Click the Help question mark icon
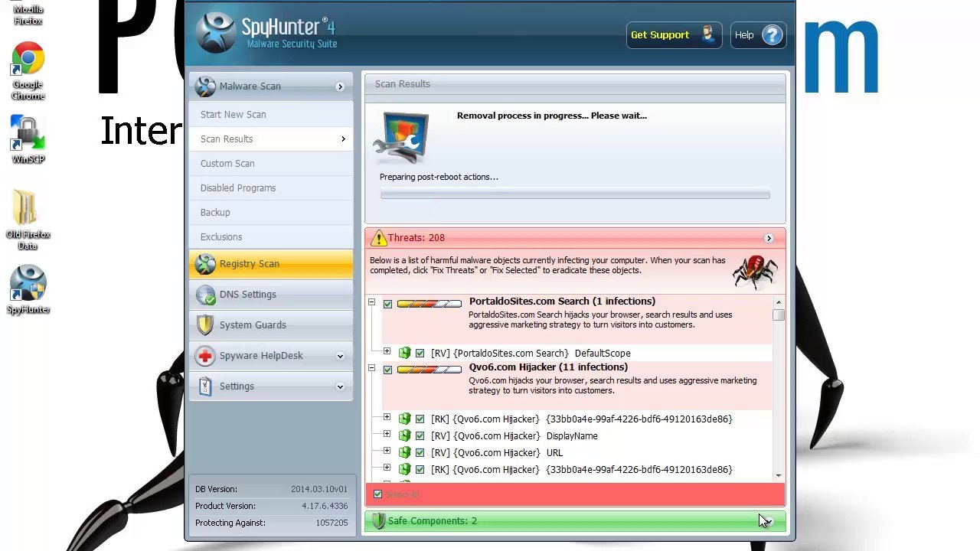The width and height of the screenshot is (980, 551). click(x=772, y=35)
